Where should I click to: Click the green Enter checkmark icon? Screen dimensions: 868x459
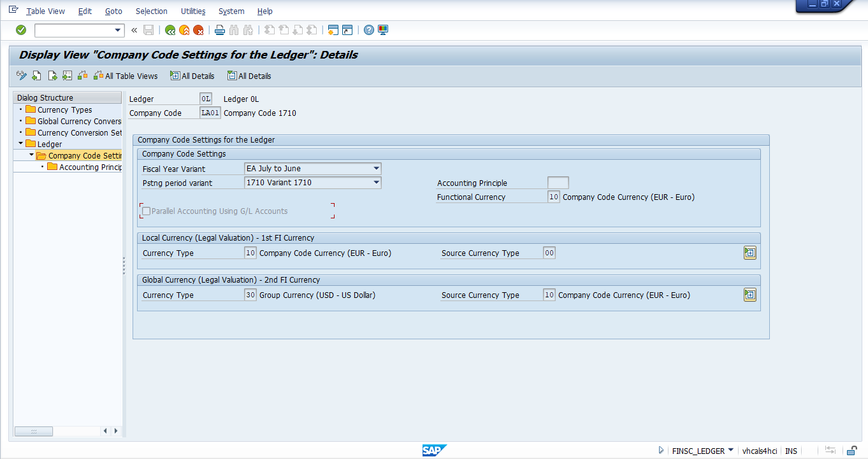point(21,30)
